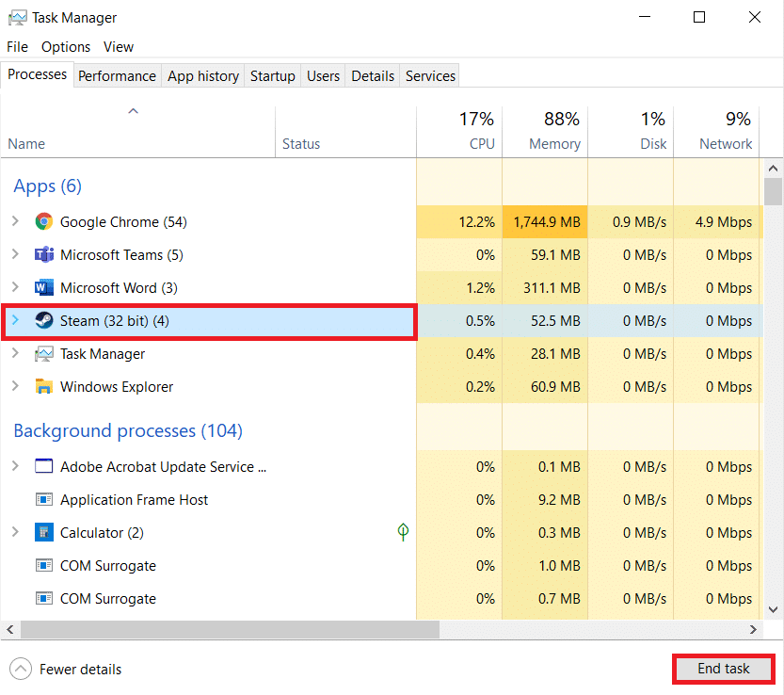
Task: Click the COM Surrogate process icon
Action: tap(43, 565)
